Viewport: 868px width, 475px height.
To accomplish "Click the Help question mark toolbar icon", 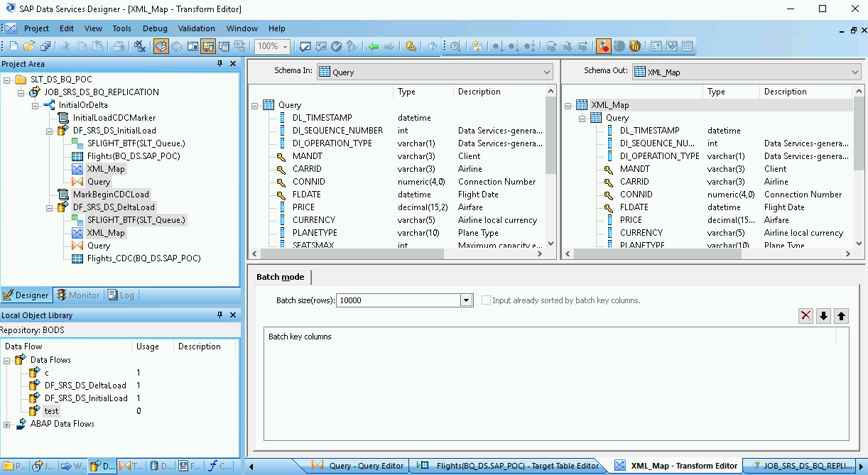I will tap(432, 47).
